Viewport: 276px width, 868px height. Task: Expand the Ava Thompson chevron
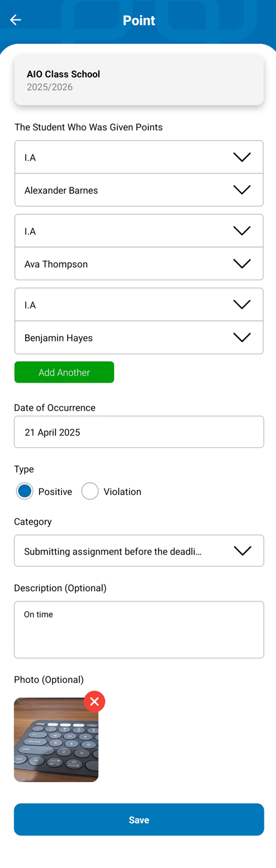click(x=242, y=263)
